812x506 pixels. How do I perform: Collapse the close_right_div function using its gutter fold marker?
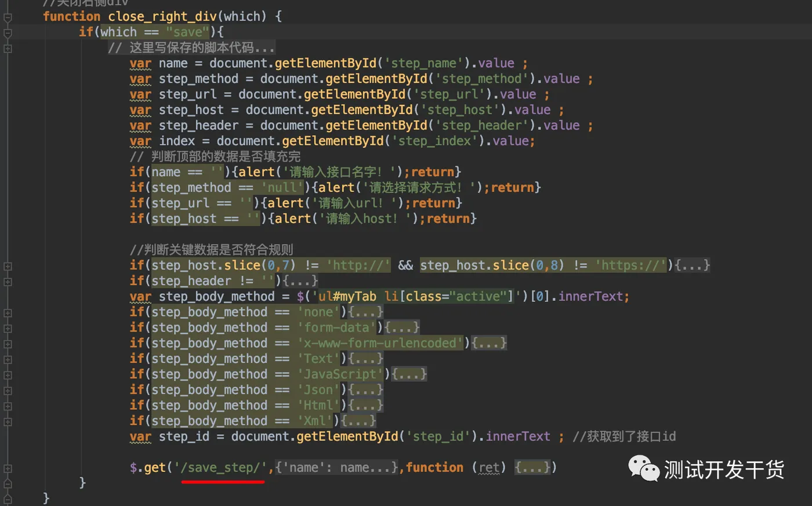coord(8,18)
